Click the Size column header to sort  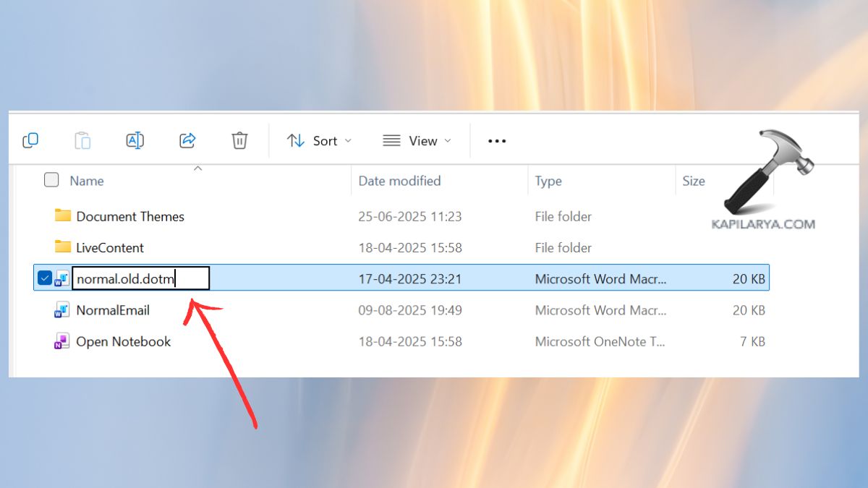coord(694,181)
